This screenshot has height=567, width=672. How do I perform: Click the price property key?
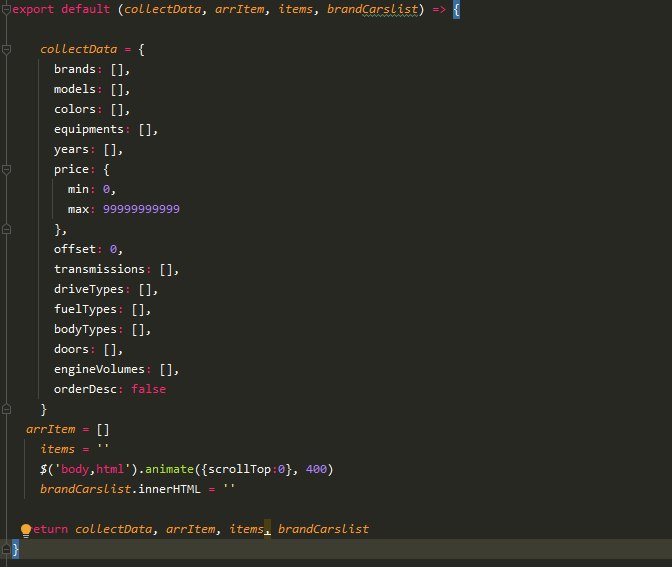point(71,169)
